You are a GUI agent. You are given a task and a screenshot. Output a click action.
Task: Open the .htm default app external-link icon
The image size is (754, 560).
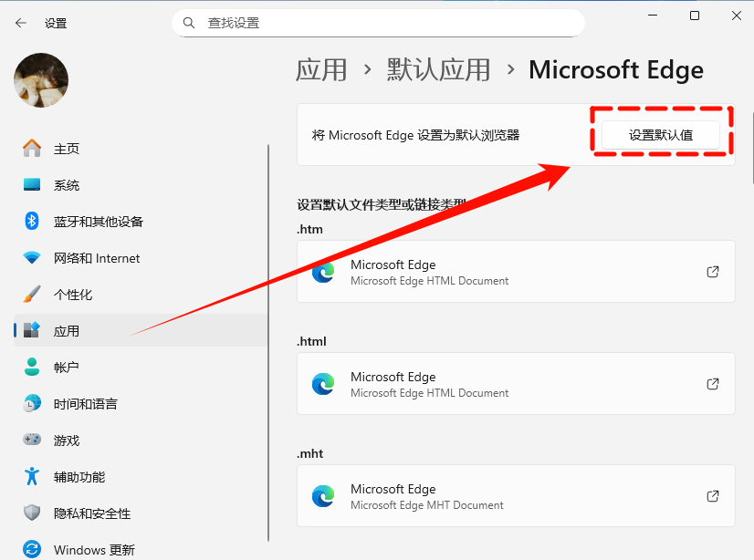coord(713,272)
